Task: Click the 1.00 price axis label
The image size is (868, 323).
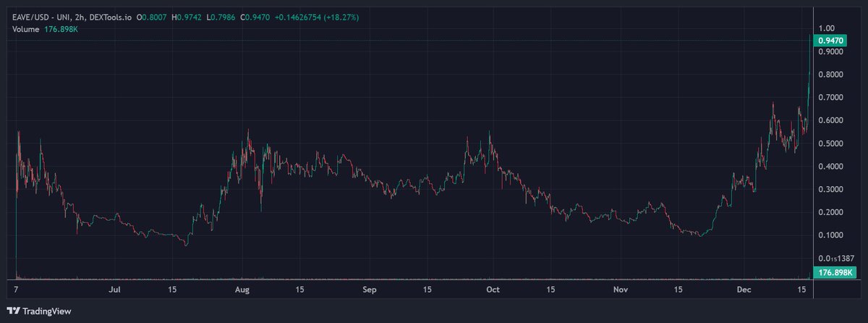Action: [x=827, y=28]
